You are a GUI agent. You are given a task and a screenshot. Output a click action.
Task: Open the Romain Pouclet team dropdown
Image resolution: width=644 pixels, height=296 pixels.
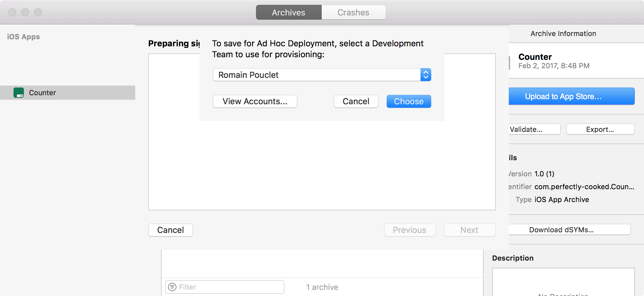(322, 75)
